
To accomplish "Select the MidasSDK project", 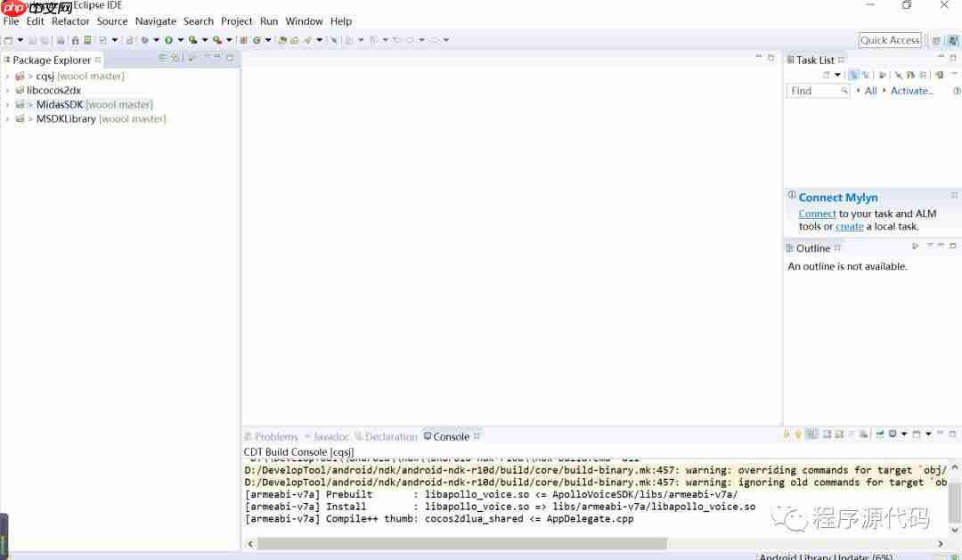I will 84,105.
